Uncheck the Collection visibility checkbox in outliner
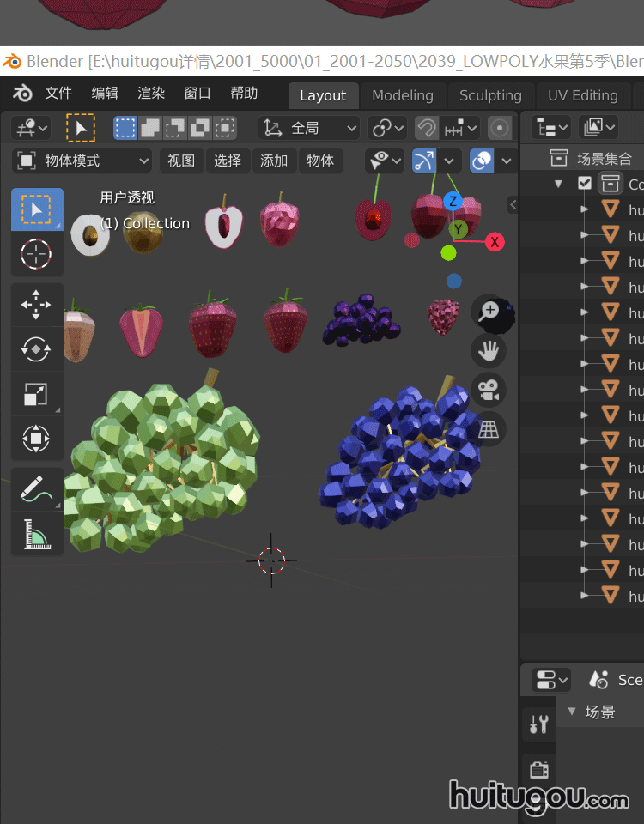644x824 pixels. pyautogui.click(x=585, y=184)
